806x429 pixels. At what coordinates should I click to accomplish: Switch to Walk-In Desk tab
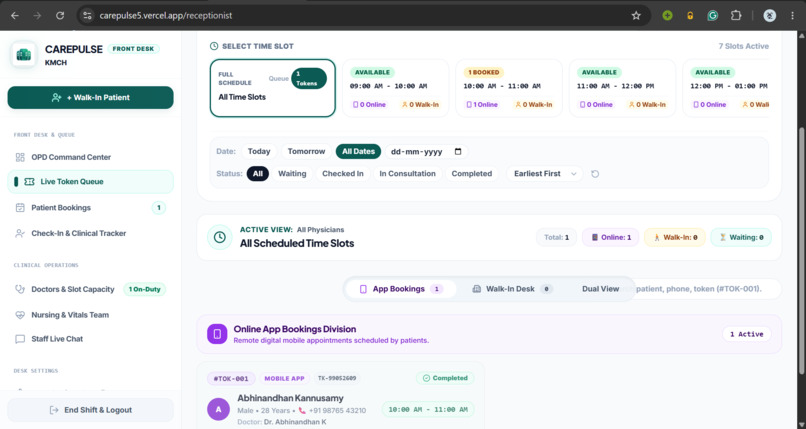pyautogui.click(x=512, y=289)
